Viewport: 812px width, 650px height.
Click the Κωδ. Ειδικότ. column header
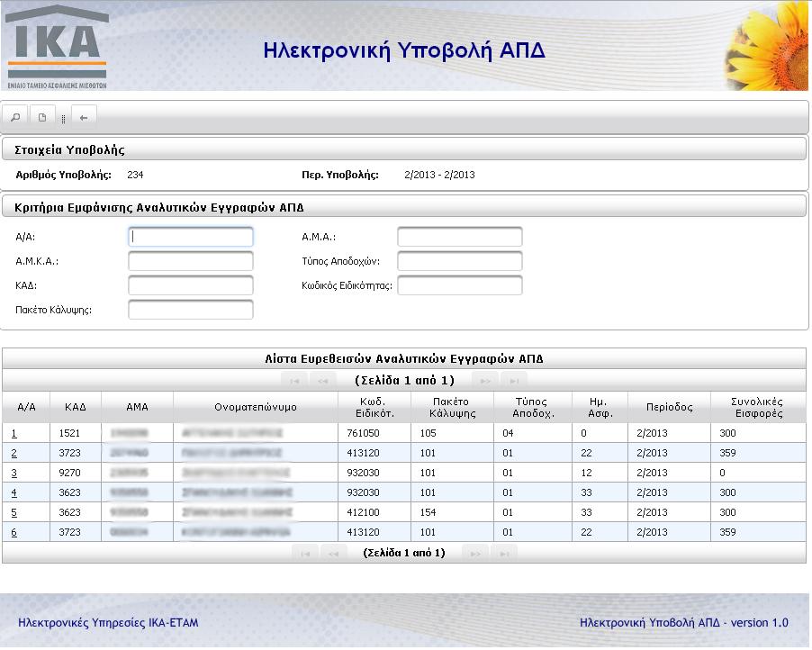pyautogui.click(x=374, y=407)
